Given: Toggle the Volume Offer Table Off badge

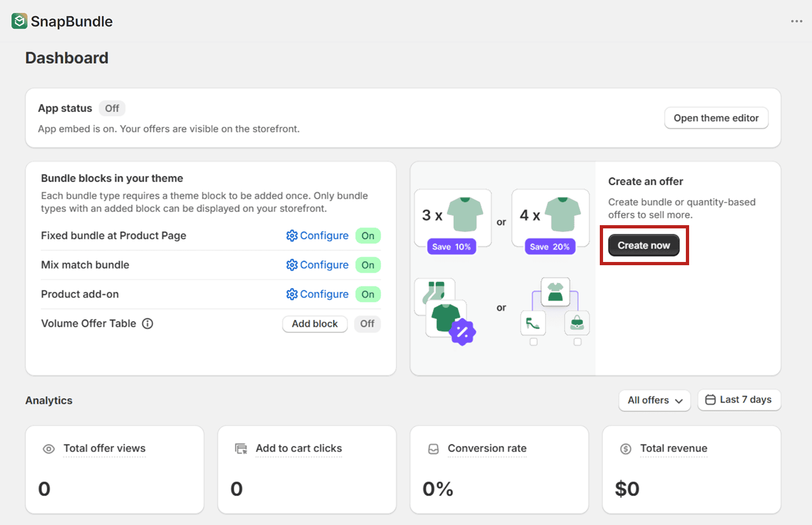Looking at the screenshot, I should click(x=368, y=324).
